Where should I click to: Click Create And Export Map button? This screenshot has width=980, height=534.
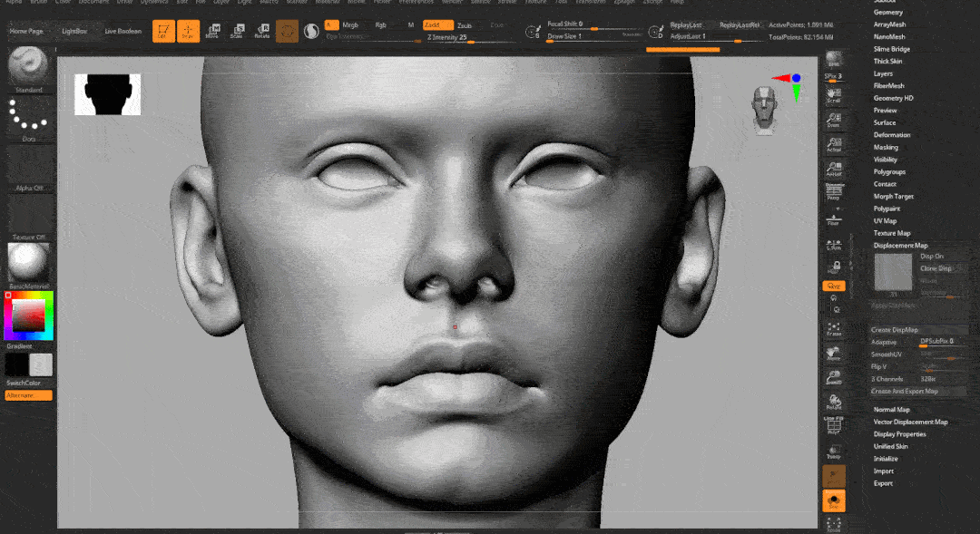point(905,392)
